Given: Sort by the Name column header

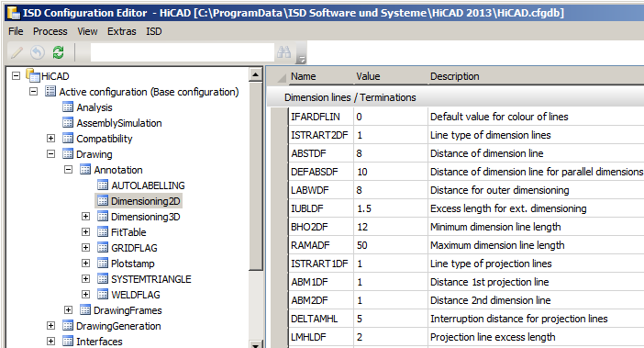Looking at the screenshot, I should pyautogui.click(x=304, y=76).
